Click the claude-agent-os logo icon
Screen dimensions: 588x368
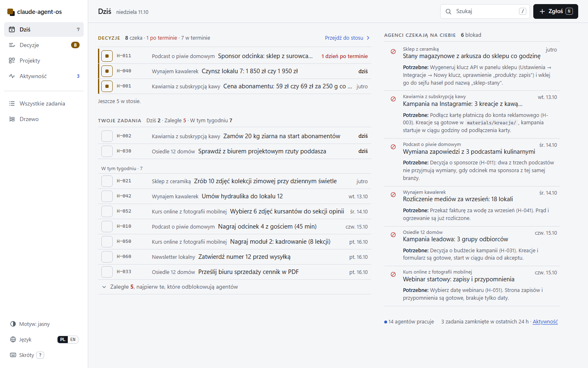click(11, 12)
